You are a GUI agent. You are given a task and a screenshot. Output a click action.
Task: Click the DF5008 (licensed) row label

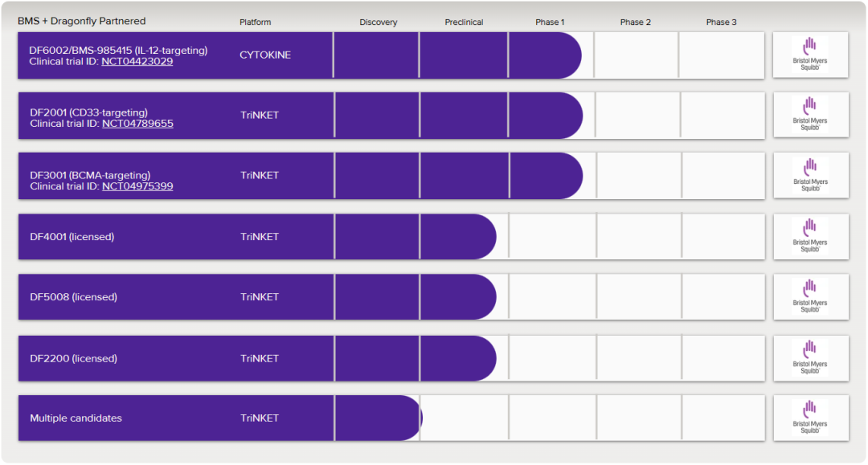coord(73,297)
